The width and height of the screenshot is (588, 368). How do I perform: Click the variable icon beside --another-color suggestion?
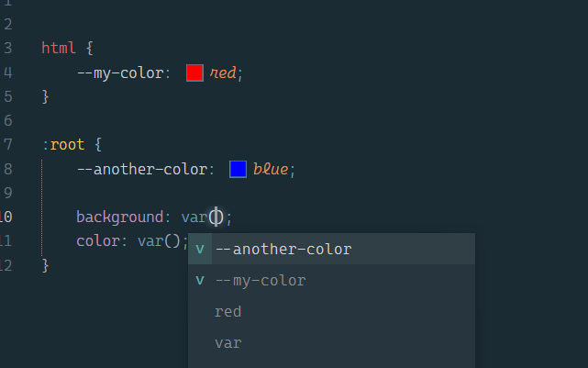point(200,249)
